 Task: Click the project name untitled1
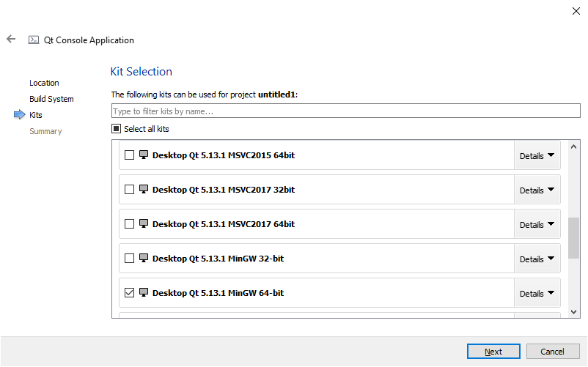[276, 94]
